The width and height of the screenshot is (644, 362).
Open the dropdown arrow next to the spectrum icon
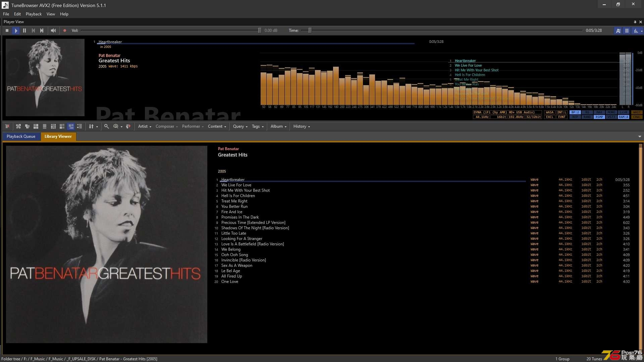coord(642,31)
